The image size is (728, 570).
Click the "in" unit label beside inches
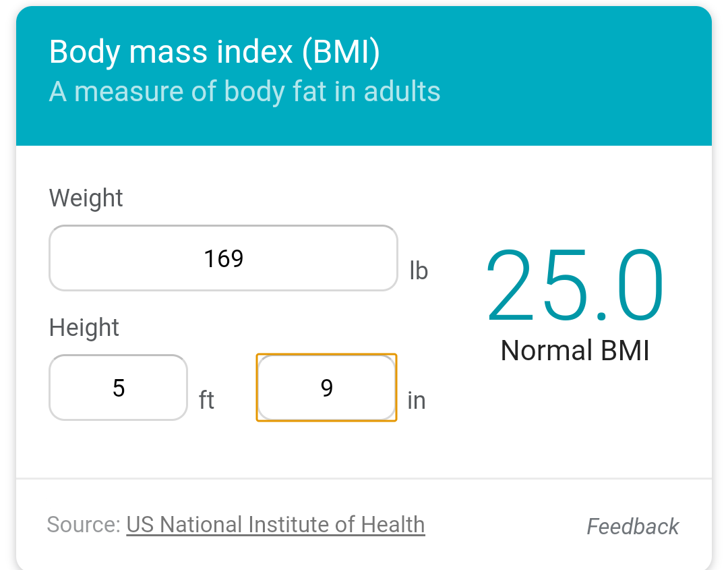pyautogui.click(x=417, y=401)
